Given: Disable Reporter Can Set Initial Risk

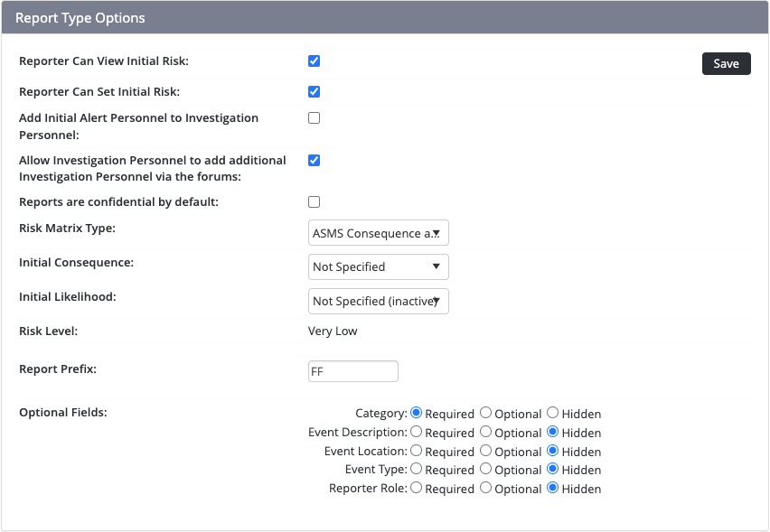Looking at the screenshot, I should point(314,91).
